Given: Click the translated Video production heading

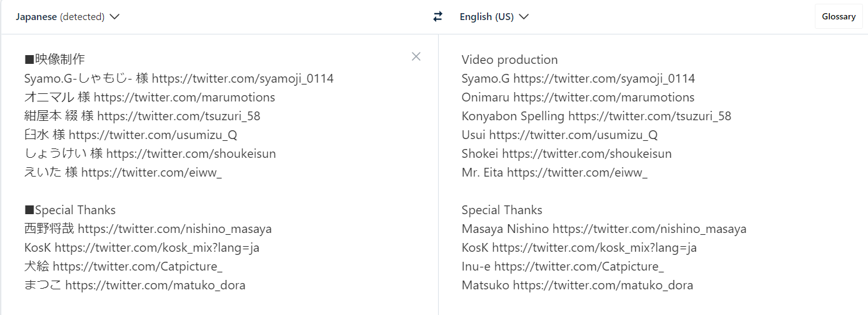Looking at the screenshot, I should tap(510, 60).
